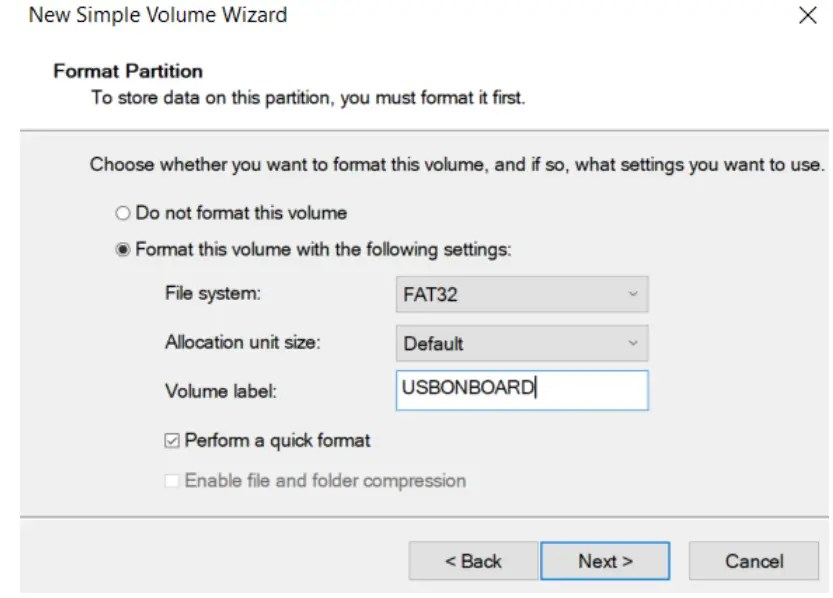The image size is (833, 598).
Task: Go to the previous step with Back
Action: tap(473, 561)
